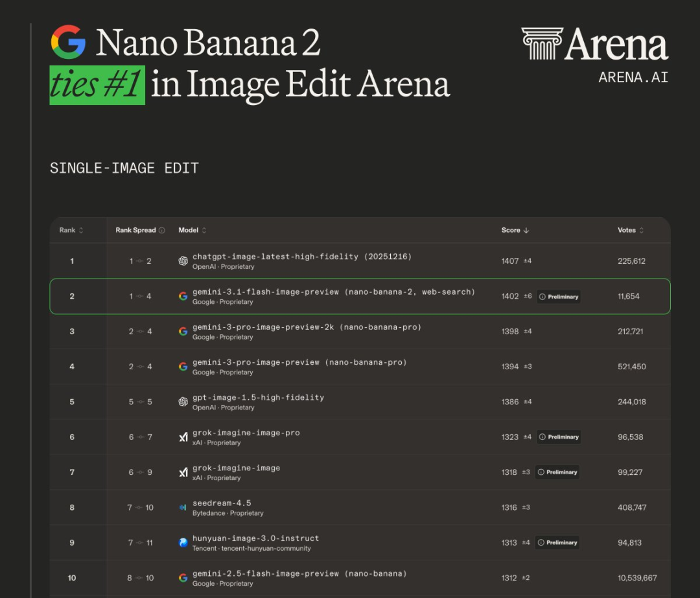The image size is (700, 598).
Task: Click the Google icon beside gemini-3.1-flash-image-preview
Action: (183, 296)
